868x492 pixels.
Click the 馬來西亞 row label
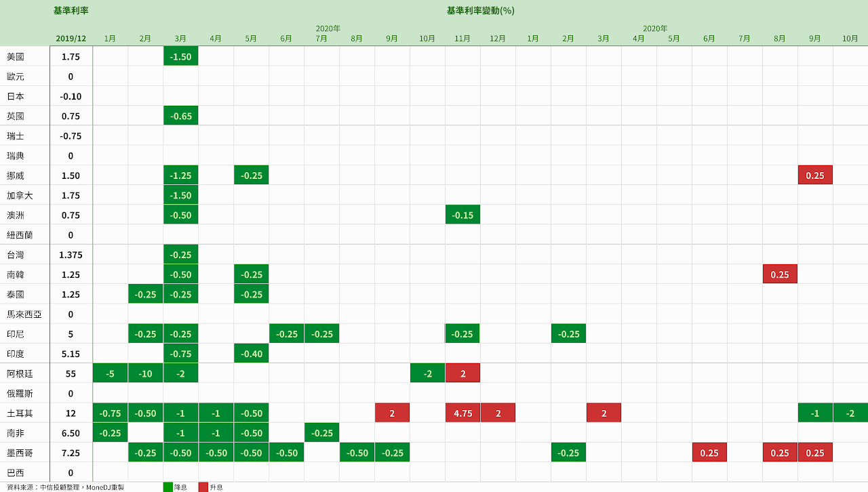pos(24,314)
